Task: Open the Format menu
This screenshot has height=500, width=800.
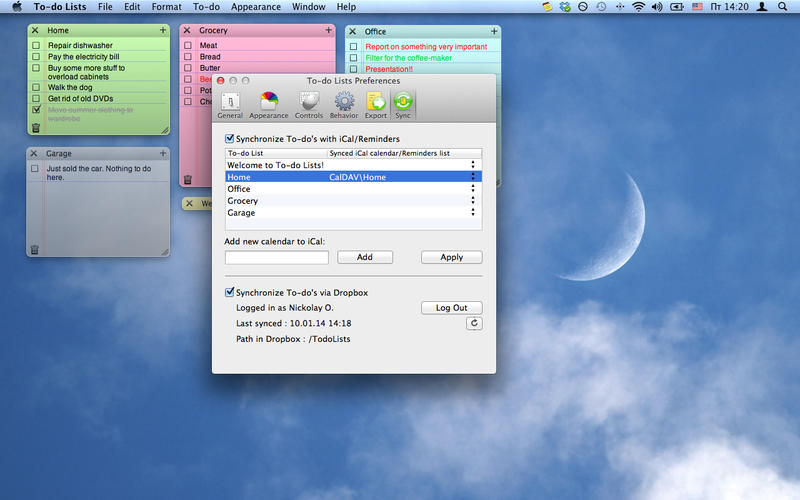Action: 166,7
